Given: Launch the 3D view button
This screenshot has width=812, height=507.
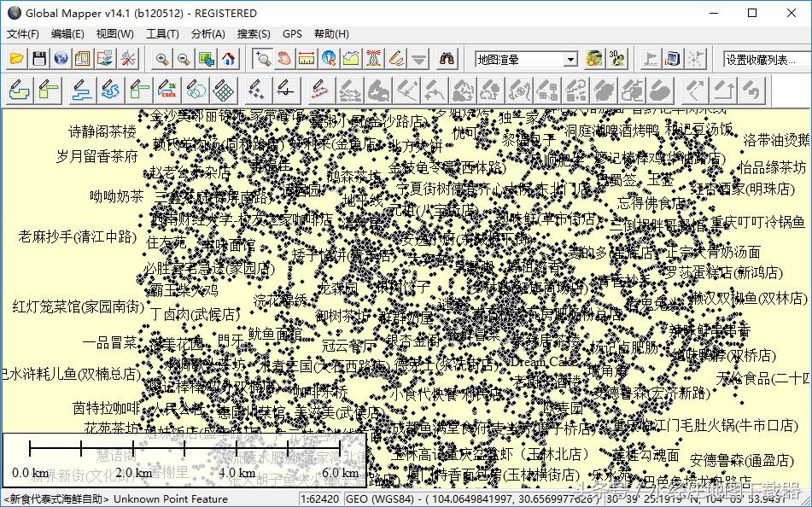Looking at the screenshot, I should [x=617, y=59].
